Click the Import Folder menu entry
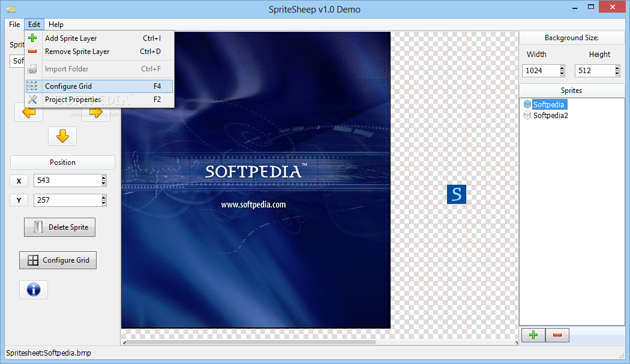The image size is (630, 364). pyautogui.click(x=99, y=69)
